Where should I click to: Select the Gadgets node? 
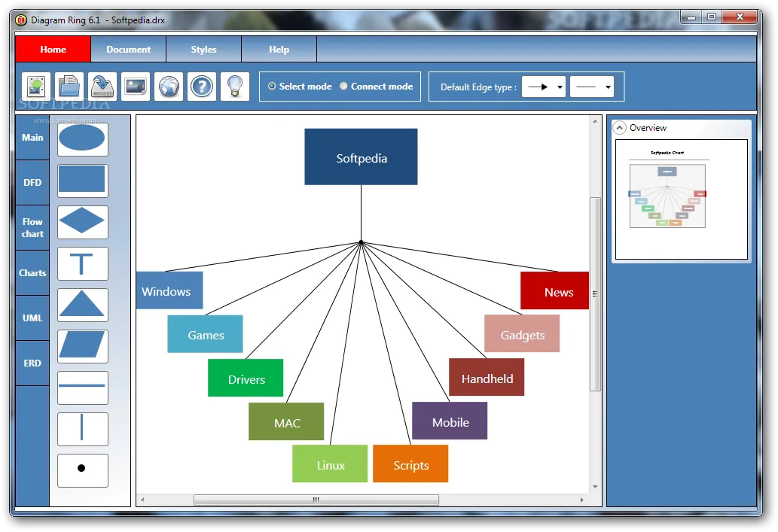point(522,333)
